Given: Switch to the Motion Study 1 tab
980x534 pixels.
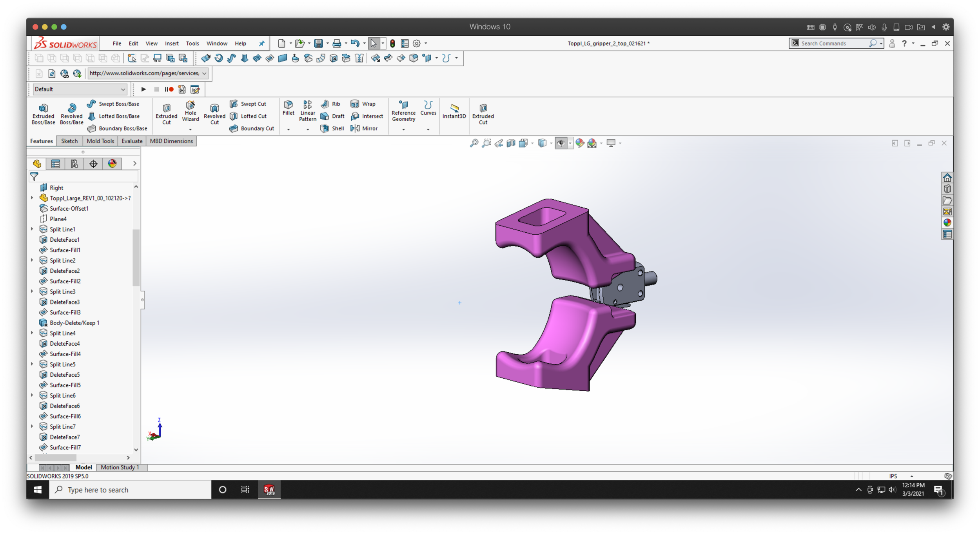Looking at the screenshot, I should pos(120,467).
